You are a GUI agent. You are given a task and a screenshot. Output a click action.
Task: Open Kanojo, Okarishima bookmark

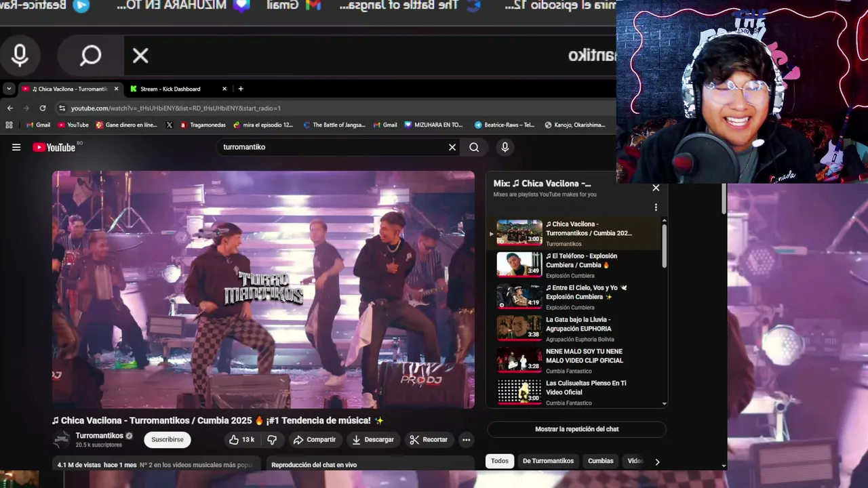point(575,125)
